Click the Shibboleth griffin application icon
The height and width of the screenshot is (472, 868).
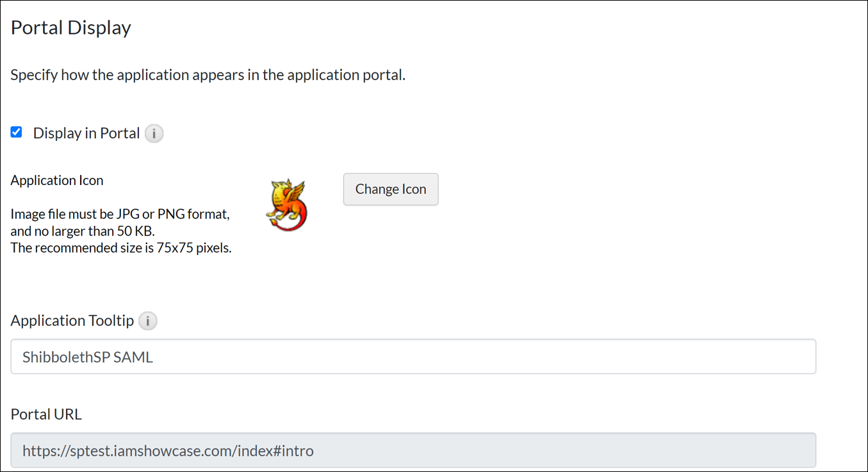(287, 205)
